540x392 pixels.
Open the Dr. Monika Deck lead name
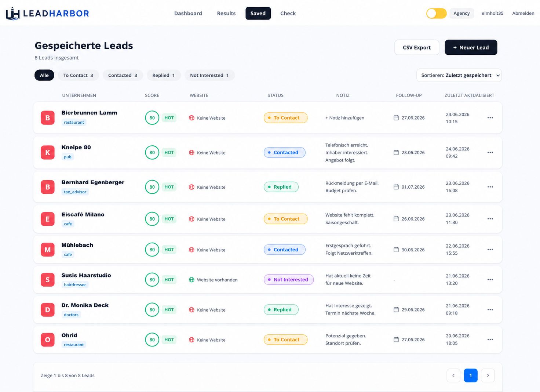pos(85,305)
